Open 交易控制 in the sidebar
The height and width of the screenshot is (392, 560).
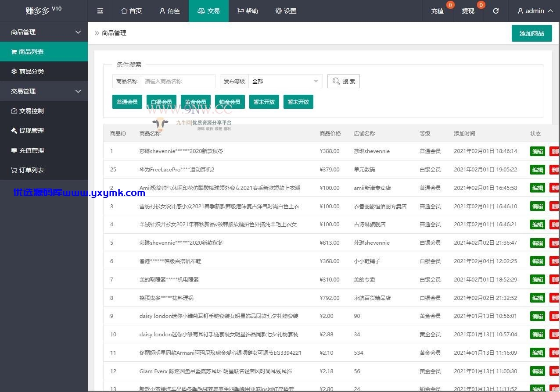click(x=44, y=111)
